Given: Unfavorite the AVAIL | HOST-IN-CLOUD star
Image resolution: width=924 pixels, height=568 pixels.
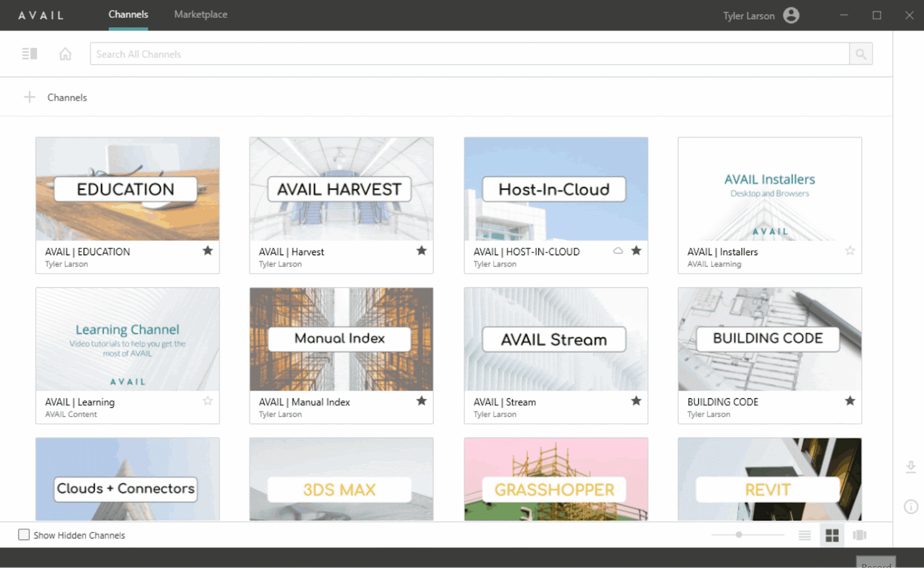Looking at the screenshot, I should coord(636,251).
